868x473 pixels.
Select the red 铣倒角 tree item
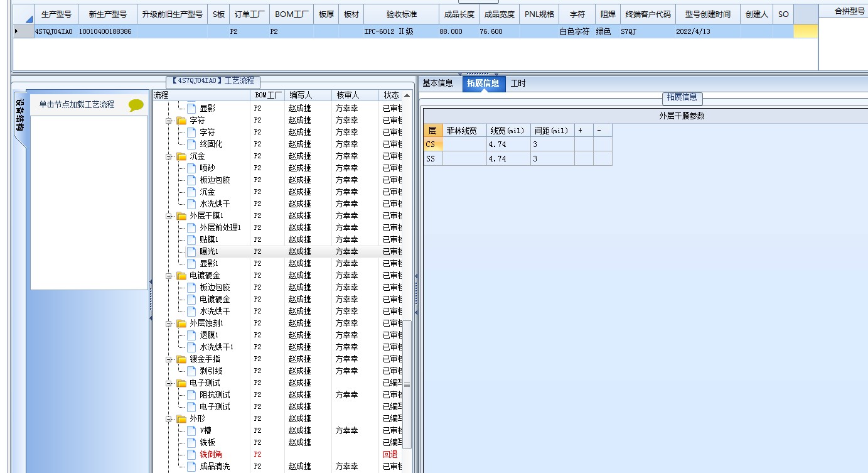tap(211, 455)
